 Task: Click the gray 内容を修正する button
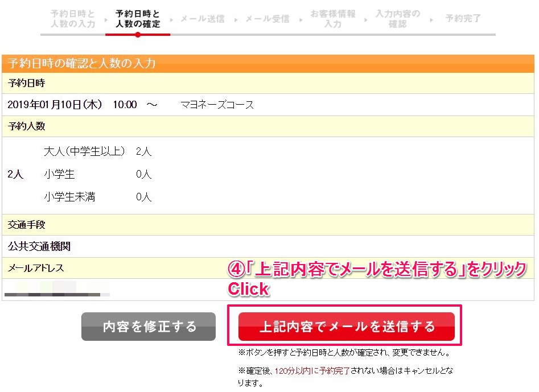pyautogui.click(x=149, y=327)
